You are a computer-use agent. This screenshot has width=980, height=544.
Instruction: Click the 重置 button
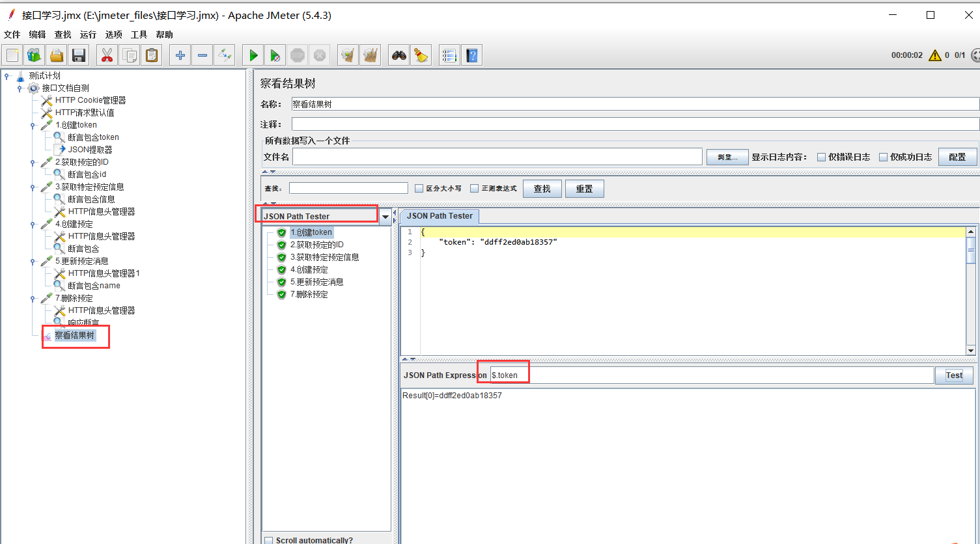tap(585, 189)
